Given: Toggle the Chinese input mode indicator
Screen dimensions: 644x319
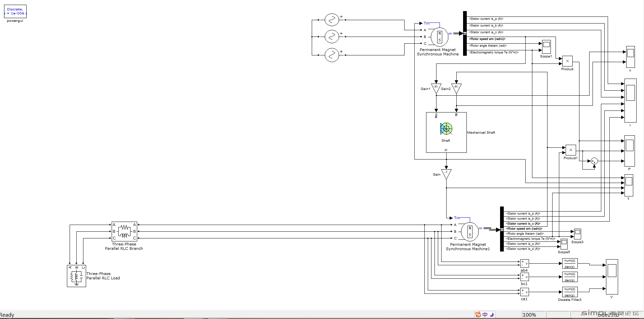Looking at the screenshot, I should coord(485,315).
